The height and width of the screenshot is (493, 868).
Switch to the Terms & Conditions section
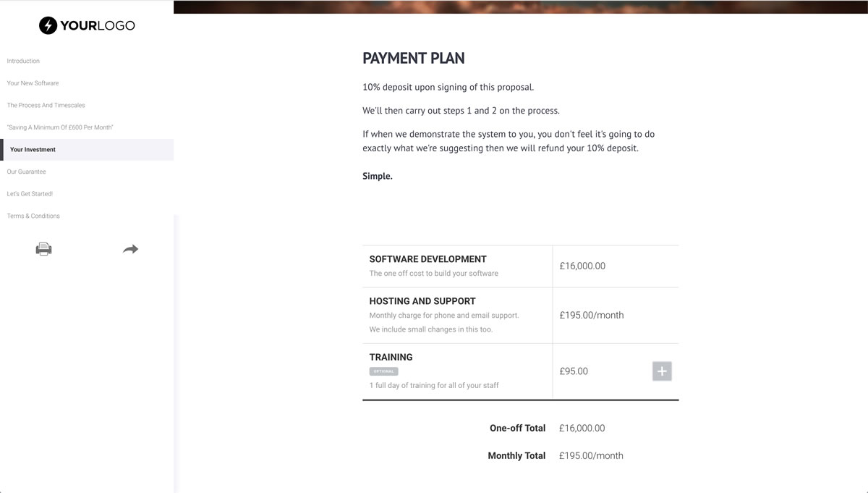point(33,216)
